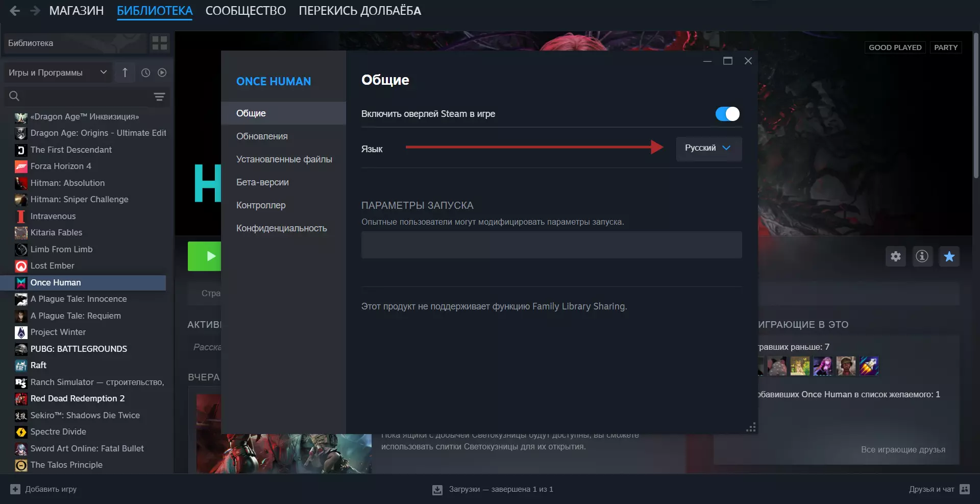The width and height of the screenshot is (980, 504).
Task: Open the Бета-версии tab
Action: coord(284,182)
